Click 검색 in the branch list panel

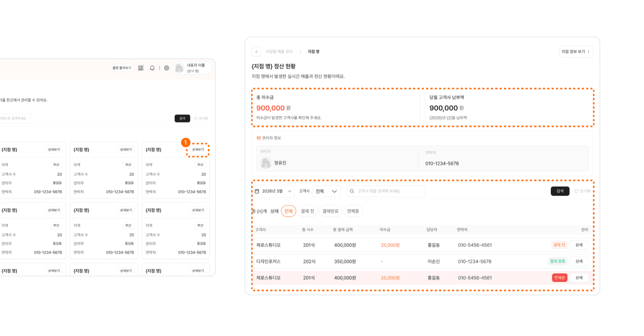click(x=182, y=118)
